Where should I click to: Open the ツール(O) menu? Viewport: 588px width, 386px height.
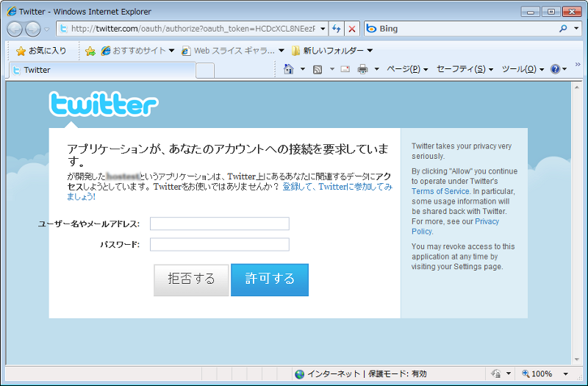point(523,69)
